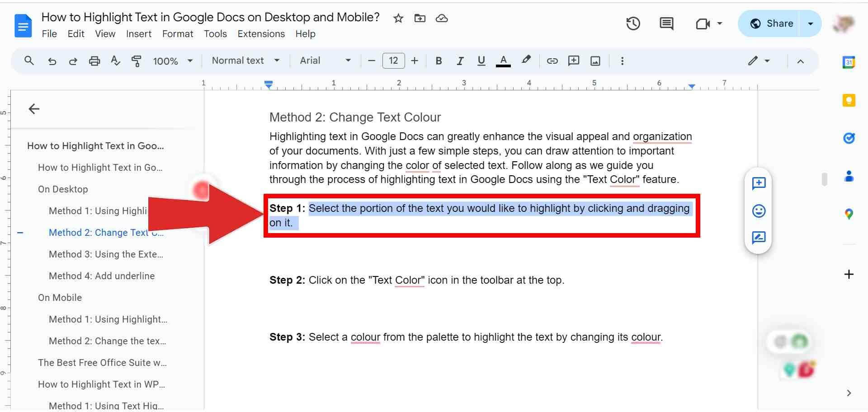Open the text color picker

[503, 61]
